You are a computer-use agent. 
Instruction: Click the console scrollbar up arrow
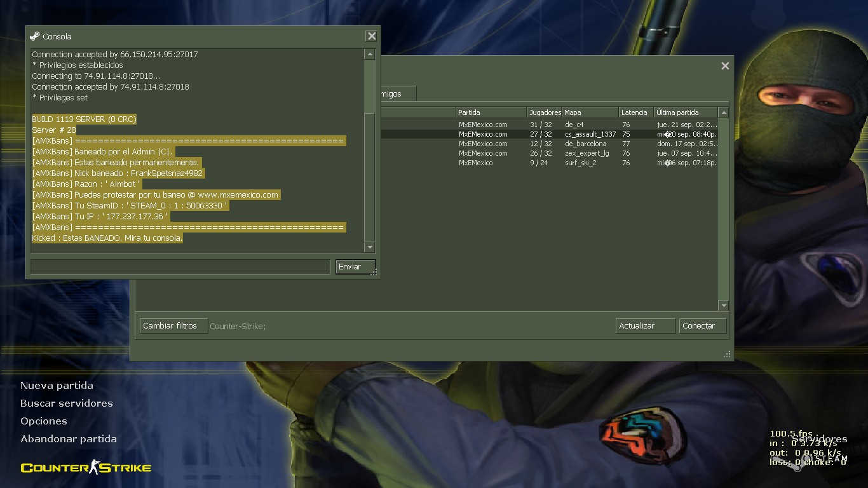click(370, 55)
